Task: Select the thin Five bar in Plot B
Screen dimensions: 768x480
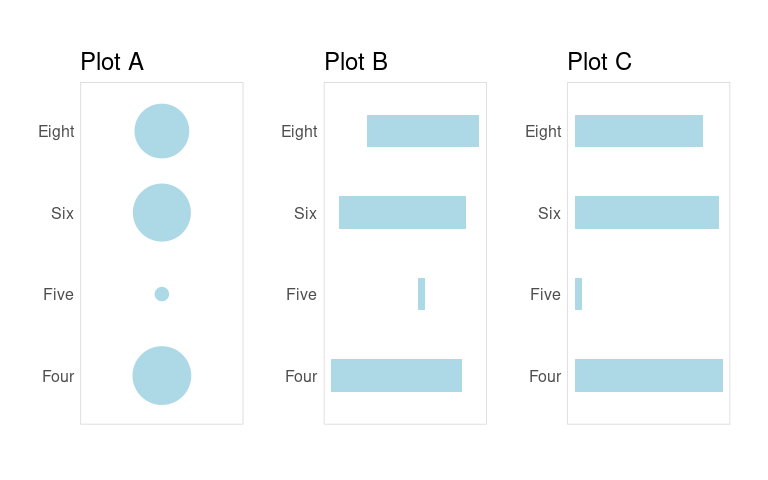Action: pyautogui.click(x=421, y=294)
